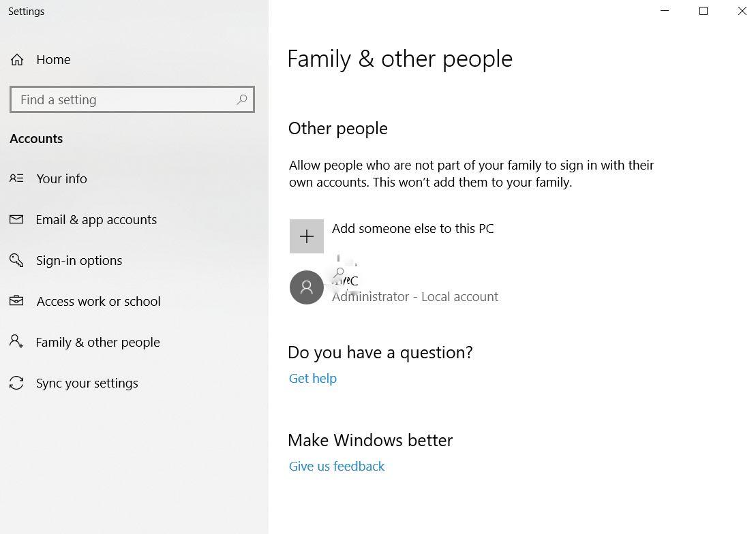This screenshot has height=534, width=756.
Task: Open Sign-in options
Action: click(79, 261)
